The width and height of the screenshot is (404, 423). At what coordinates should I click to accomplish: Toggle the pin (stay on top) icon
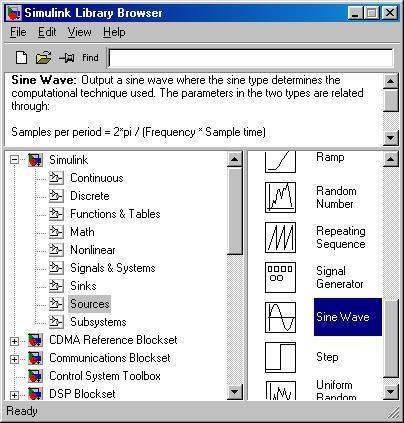(67, 58)
